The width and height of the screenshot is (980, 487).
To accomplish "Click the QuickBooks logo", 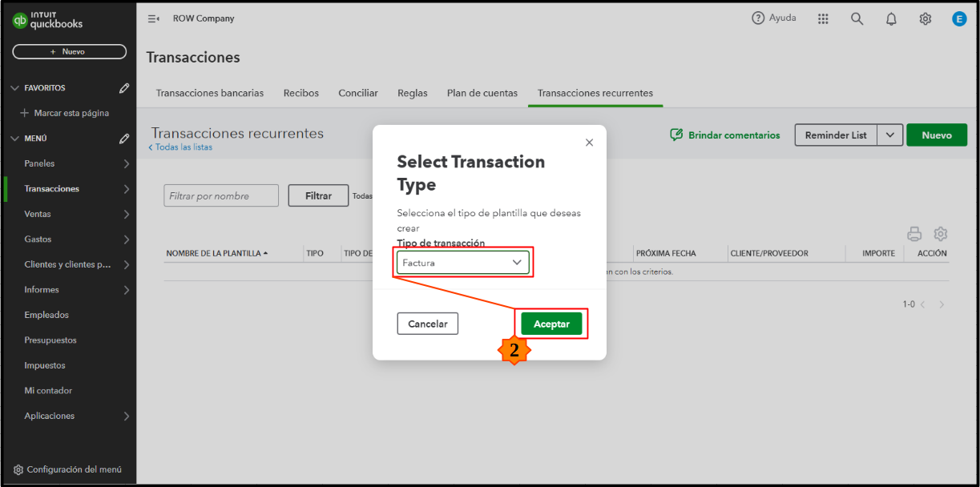I will 47,19.
